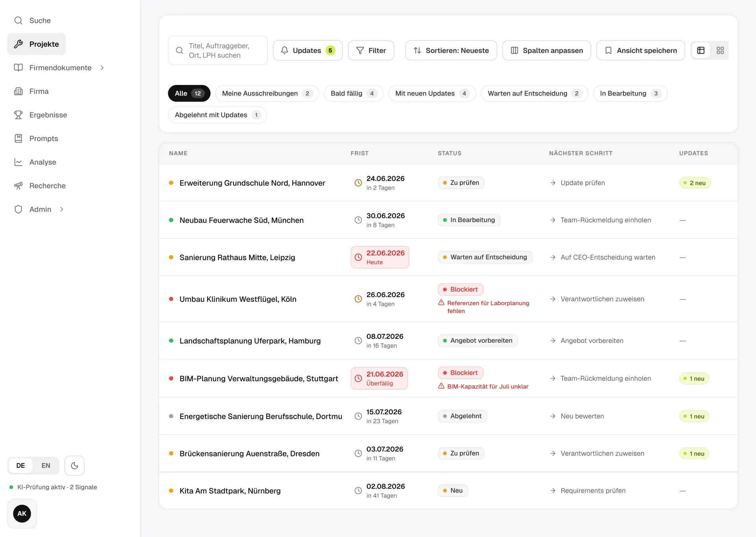Click the warning icon for Referenzen für Laborplanung
The width and height of the screenshot is (756, 537).
click(x=441, y=303)
